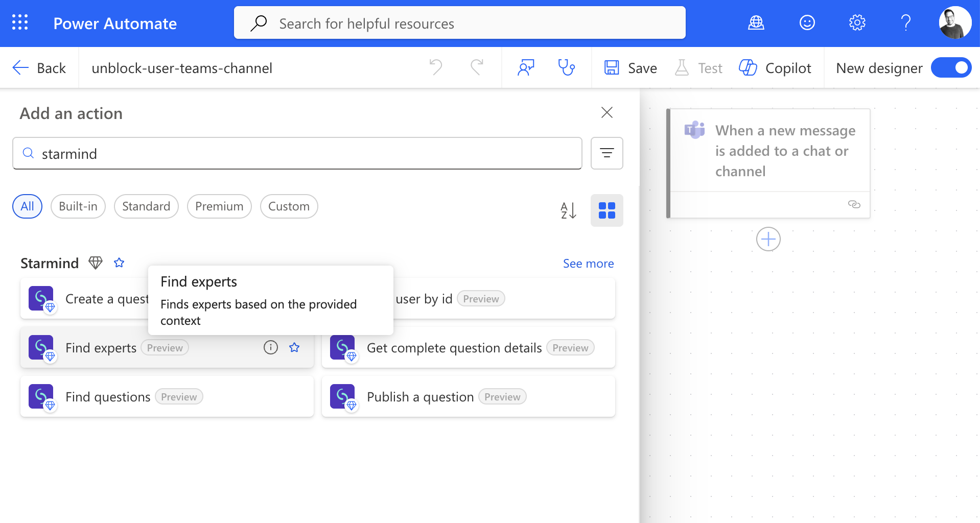Screen dimensions: 980x523
Task: Open the Copilot pane
Action: tap(775, 68)
